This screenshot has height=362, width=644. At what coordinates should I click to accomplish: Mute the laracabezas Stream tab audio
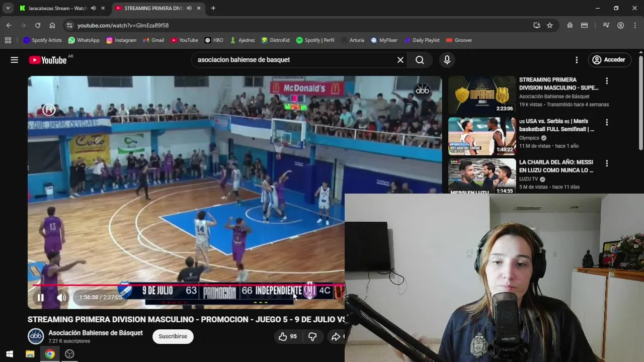[x=94, y=8]
